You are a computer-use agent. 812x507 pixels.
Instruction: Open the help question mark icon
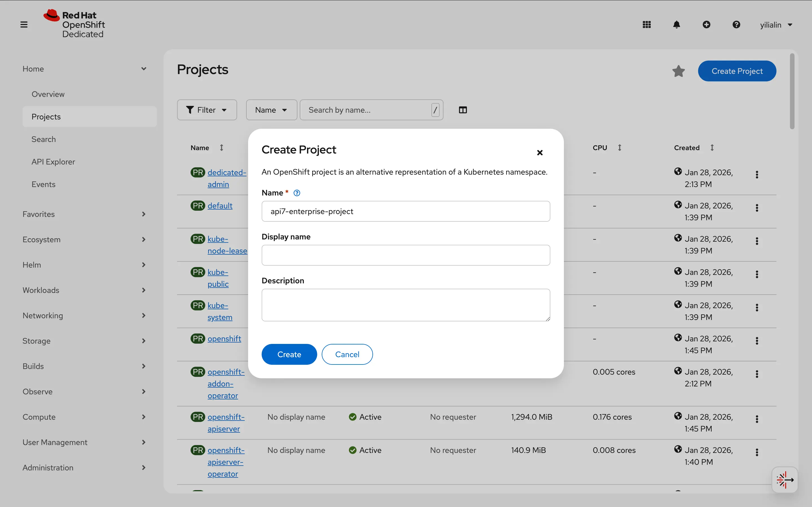click(736, 24)
